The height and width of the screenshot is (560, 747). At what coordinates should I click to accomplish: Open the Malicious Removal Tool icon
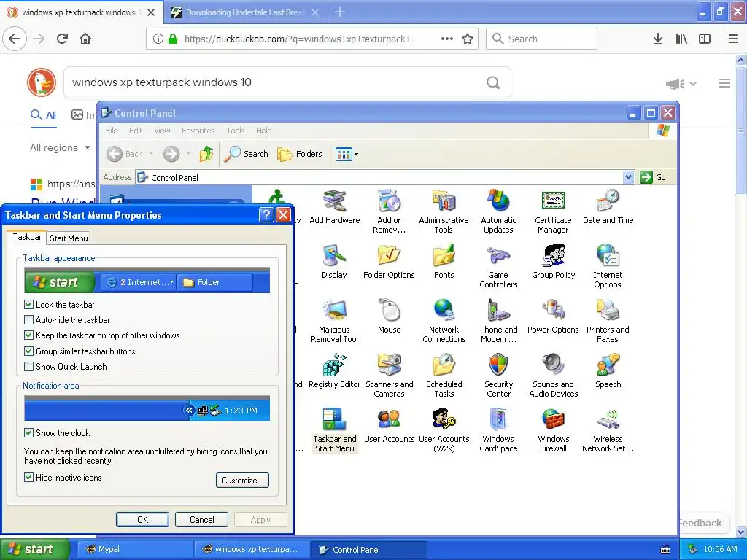click(334, 321)
